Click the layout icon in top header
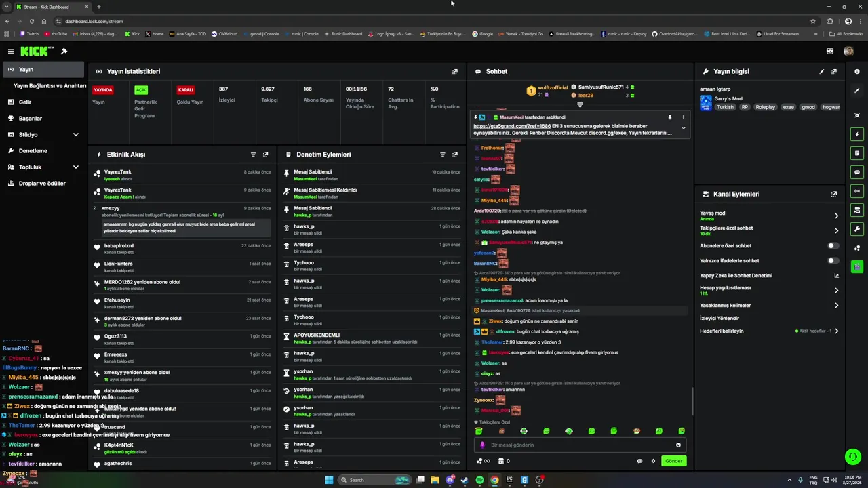This screenshot has width=868, height=488. click(830, 51)
